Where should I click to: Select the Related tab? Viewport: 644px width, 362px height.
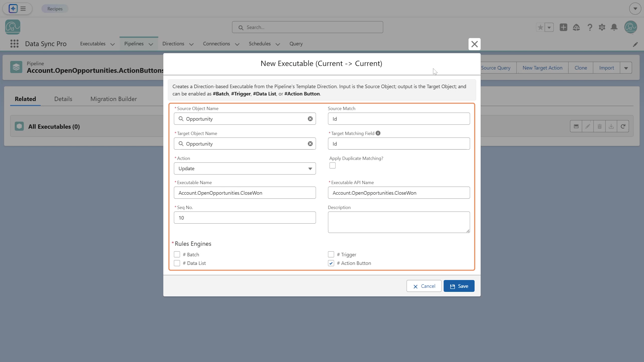click(x=25, y=99)
